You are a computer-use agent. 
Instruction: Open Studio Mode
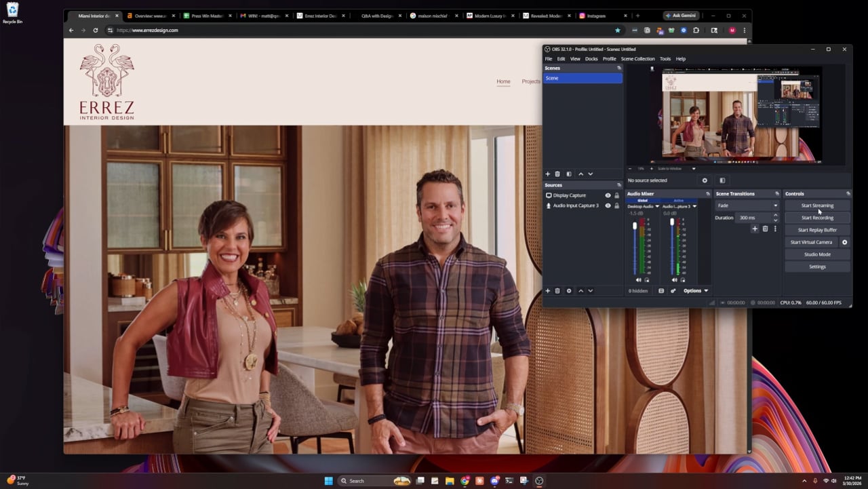pos(817,254)
